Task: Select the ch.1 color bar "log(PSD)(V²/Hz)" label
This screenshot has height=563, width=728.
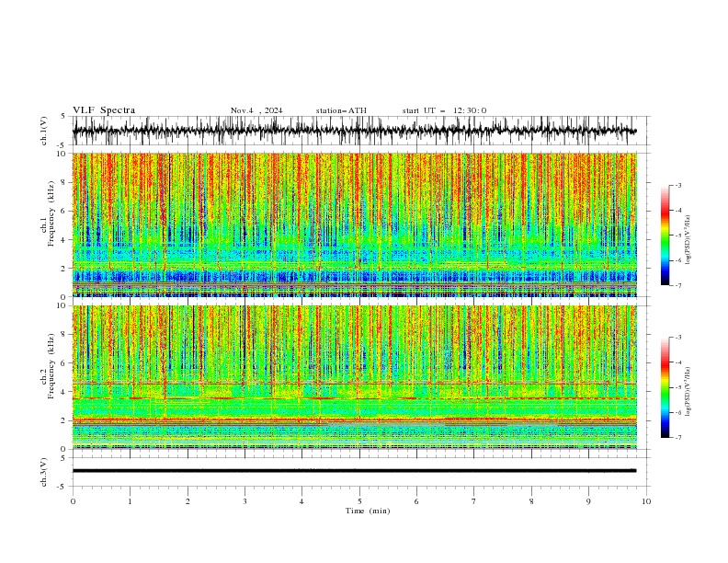Action: [x=688, y=240]
